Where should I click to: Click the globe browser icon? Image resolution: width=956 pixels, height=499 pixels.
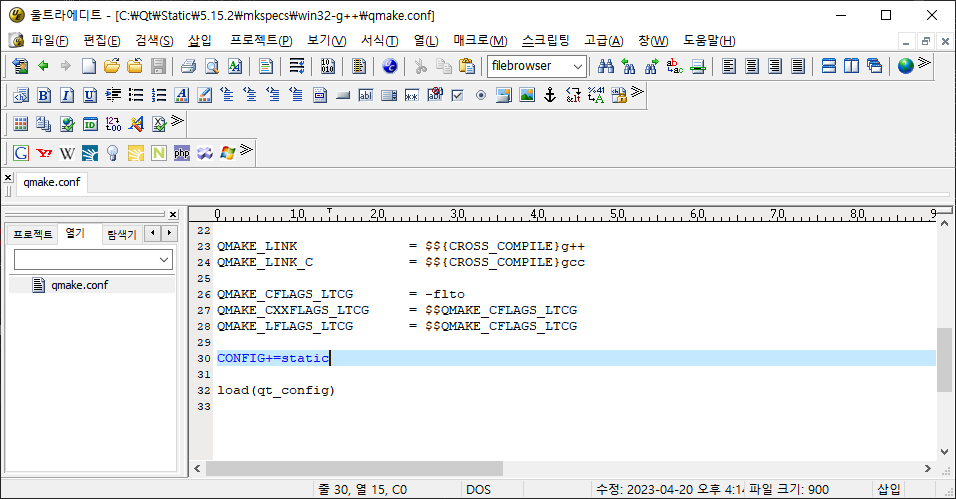tap(905, 66)
